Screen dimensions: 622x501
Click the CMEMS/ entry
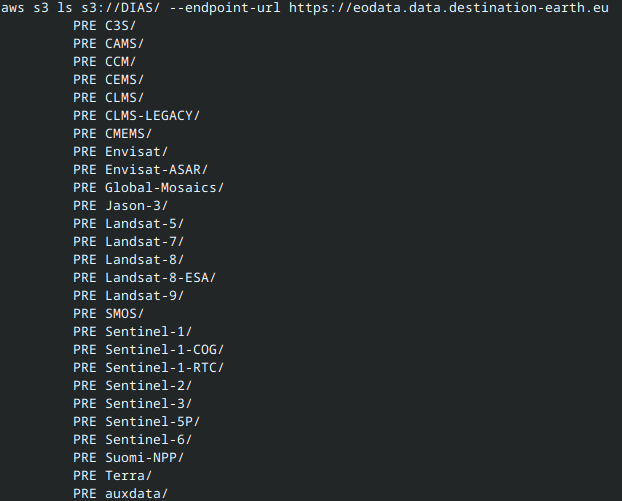pos(128,134)
